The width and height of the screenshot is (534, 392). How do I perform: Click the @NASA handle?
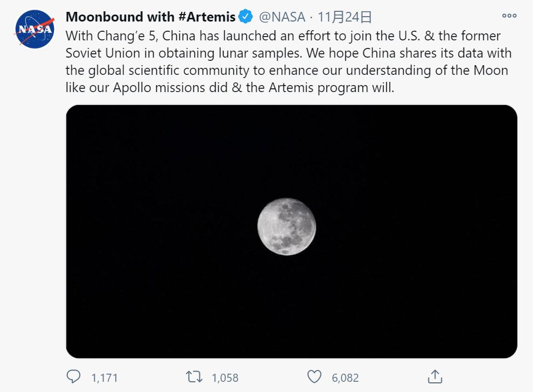point(282,17)
